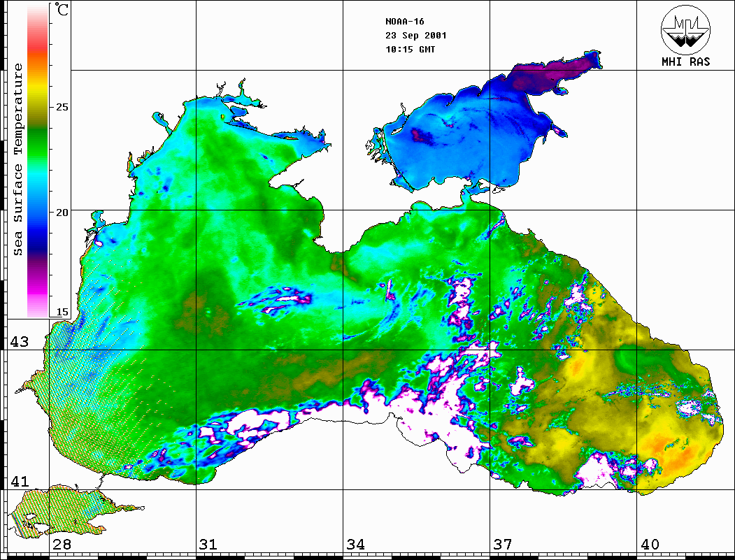Click longitude label 34
Viewport: 735px width, 560px height.
pos(355,545)
